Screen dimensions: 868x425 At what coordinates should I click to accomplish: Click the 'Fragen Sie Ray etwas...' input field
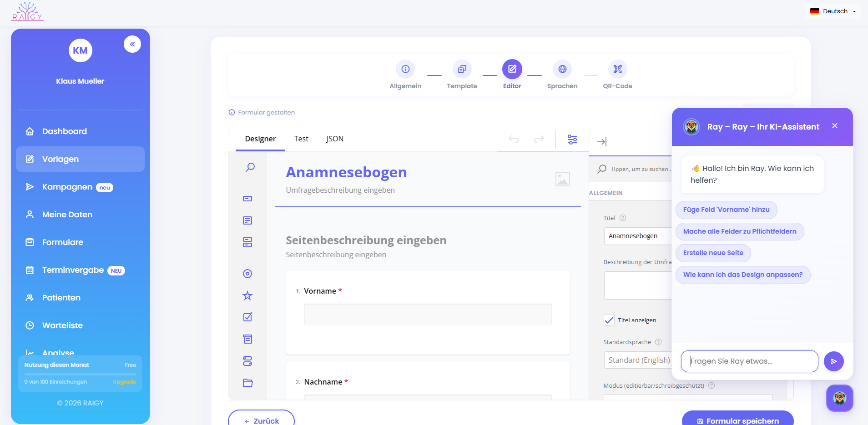748,361
